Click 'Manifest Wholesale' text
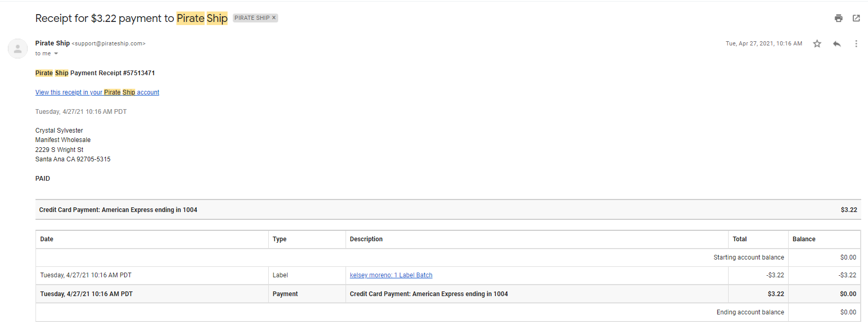Viewport: 868px width, 329px height. point(63,140)
